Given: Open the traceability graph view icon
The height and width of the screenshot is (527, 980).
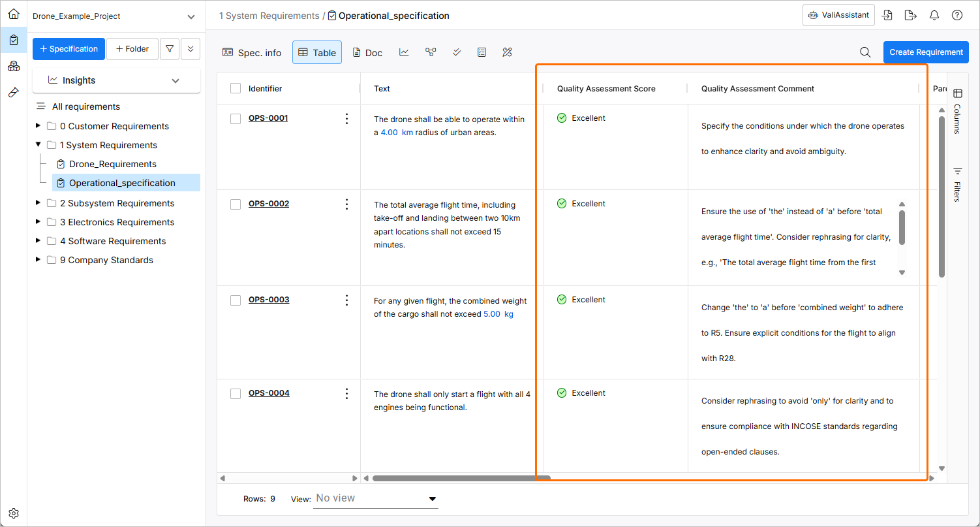Looking at the screenshot, I should pos(430,52).
